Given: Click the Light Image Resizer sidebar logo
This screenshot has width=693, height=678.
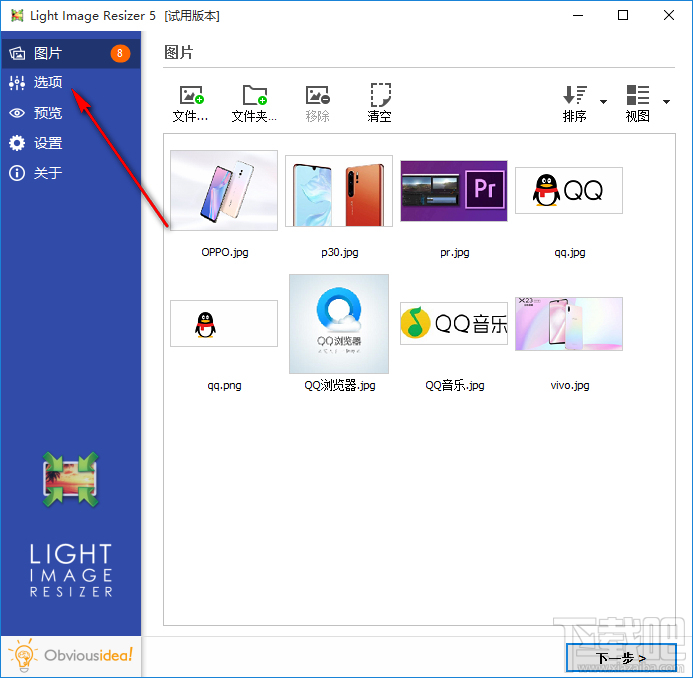Looking at the screenshot, I should tap(71, 525).
